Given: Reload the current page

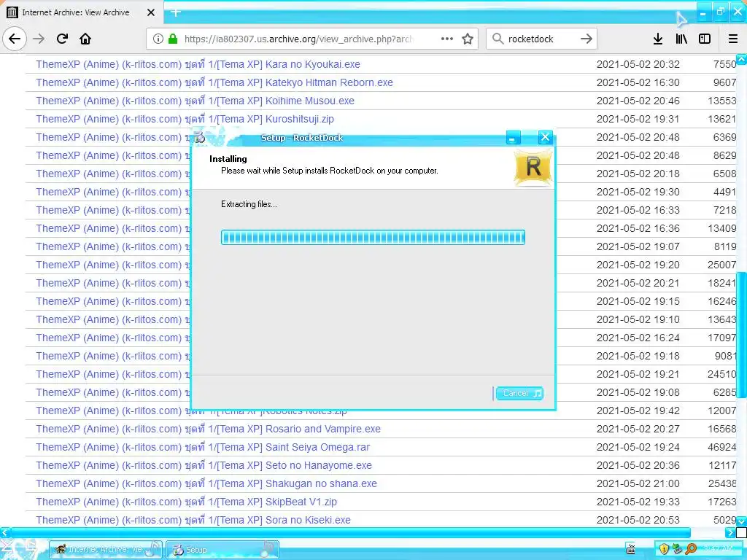Looking at the screenshot, I should point(63,39).
